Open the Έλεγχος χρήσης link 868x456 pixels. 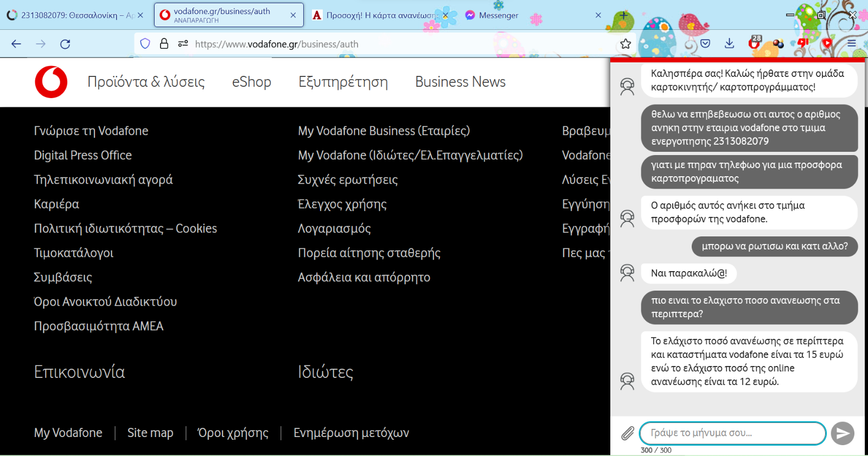pyautogui.click(x=342, y=204)
